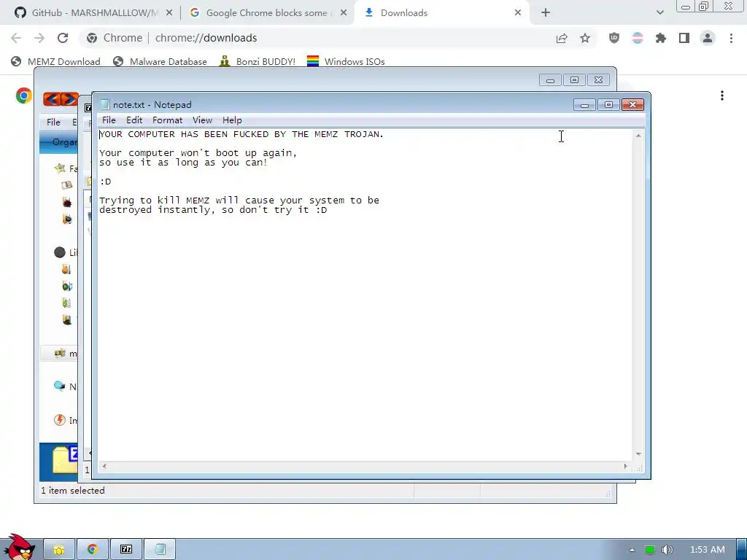Open Chrome main three-dot menu
Image resolution: width=747 pixels, height=560 pixels.
[731, 38]
